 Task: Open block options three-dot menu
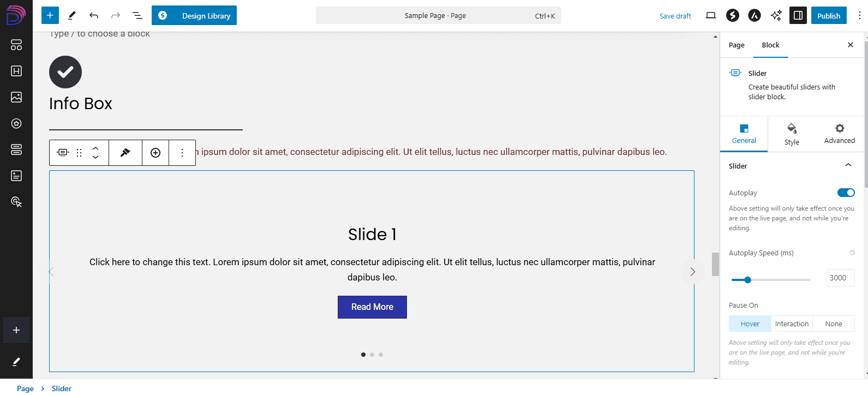coord(182,153)
